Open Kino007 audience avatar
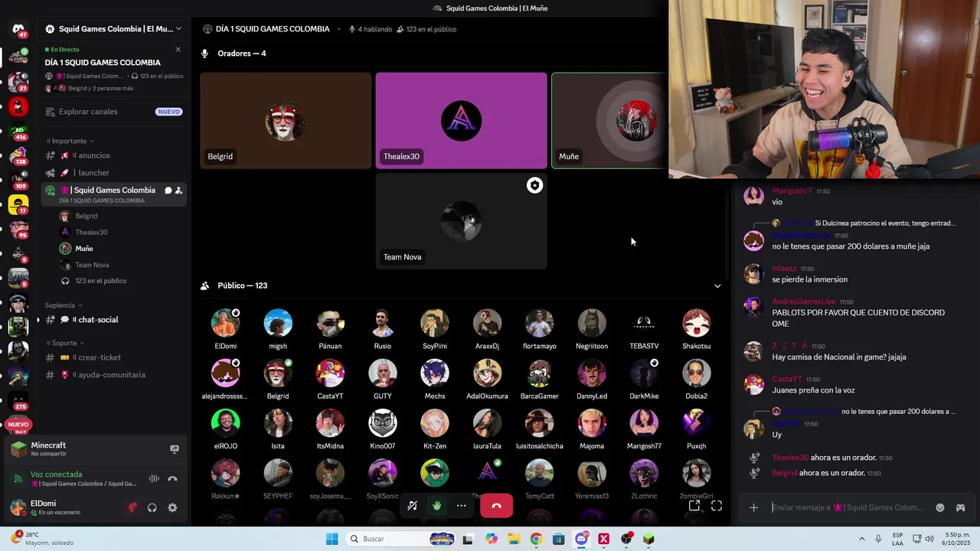Viewport: 980px width, 551px height. (383, 423)
